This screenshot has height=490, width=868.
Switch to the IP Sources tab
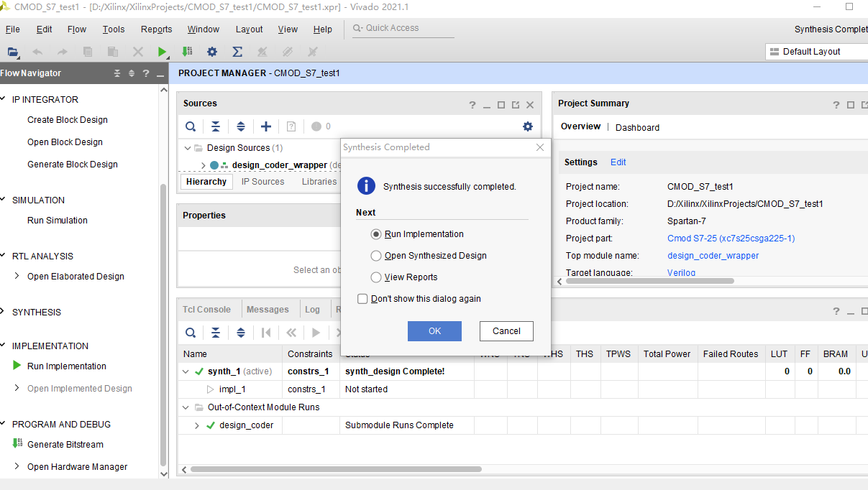click(x=262, y=182)
